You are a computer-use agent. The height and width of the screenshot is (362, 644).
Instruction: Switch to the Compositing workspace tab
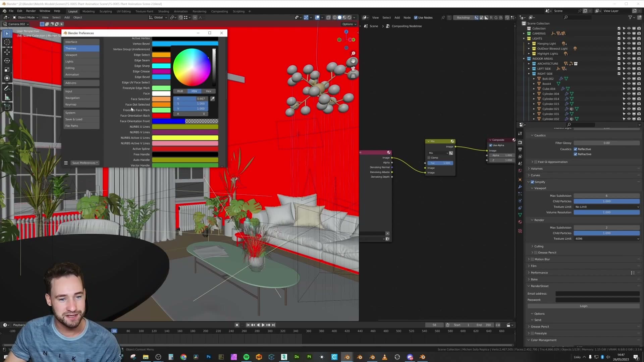(x=219, y=11)
